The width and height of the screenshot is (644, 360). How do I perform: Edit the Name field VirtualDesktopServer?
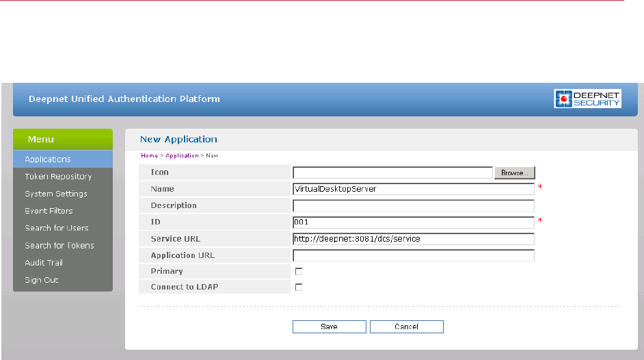point(414,189)
